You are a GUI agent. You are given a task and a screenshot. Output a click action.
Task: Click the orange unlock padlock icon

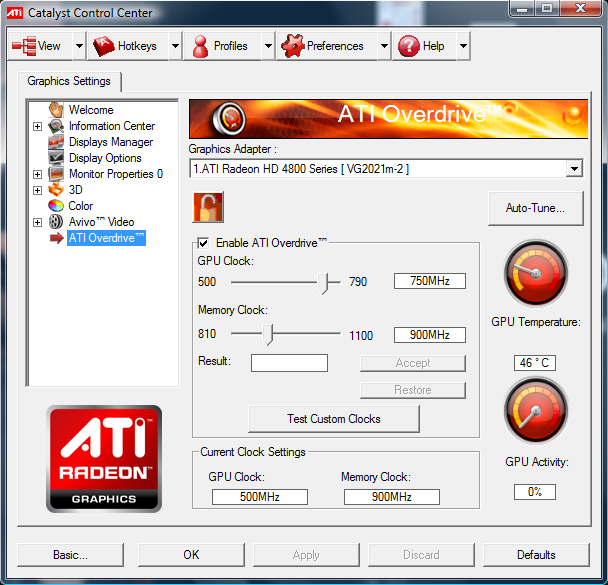tap(208, 207)
